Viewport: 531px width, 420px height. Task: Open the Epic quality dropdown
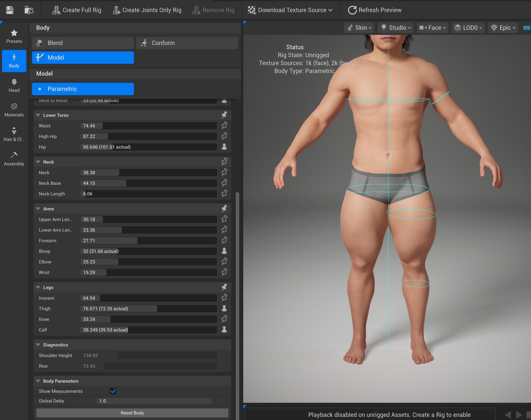(503, 28)
